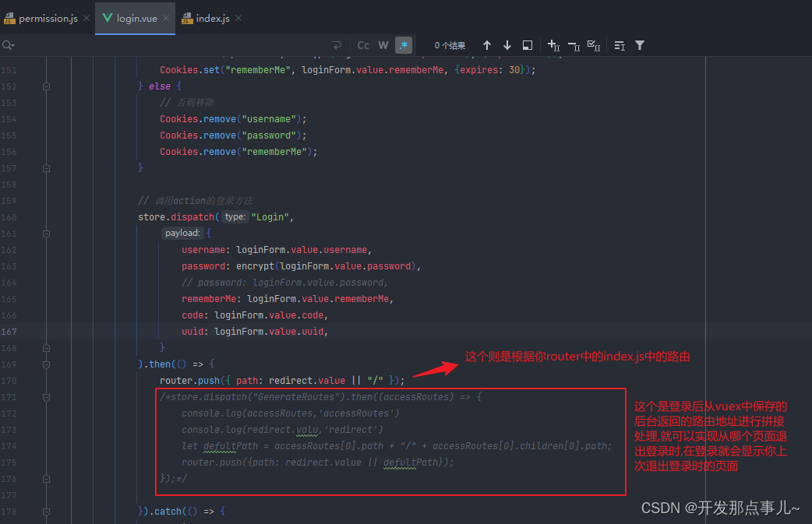Go to previous occurrence arrow

tap(487, 45)
